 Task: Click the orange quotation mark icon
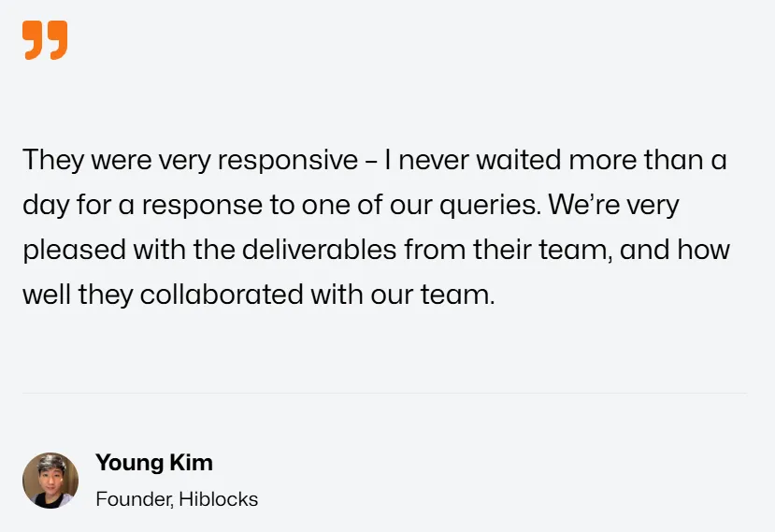click(45, 40)
